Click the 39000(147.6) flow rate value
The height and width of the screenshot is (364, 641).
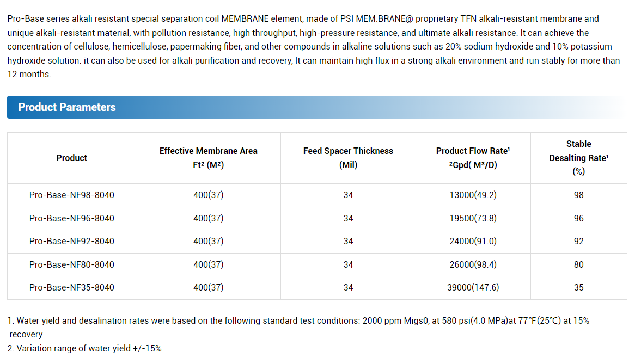[x=473, y=288]
